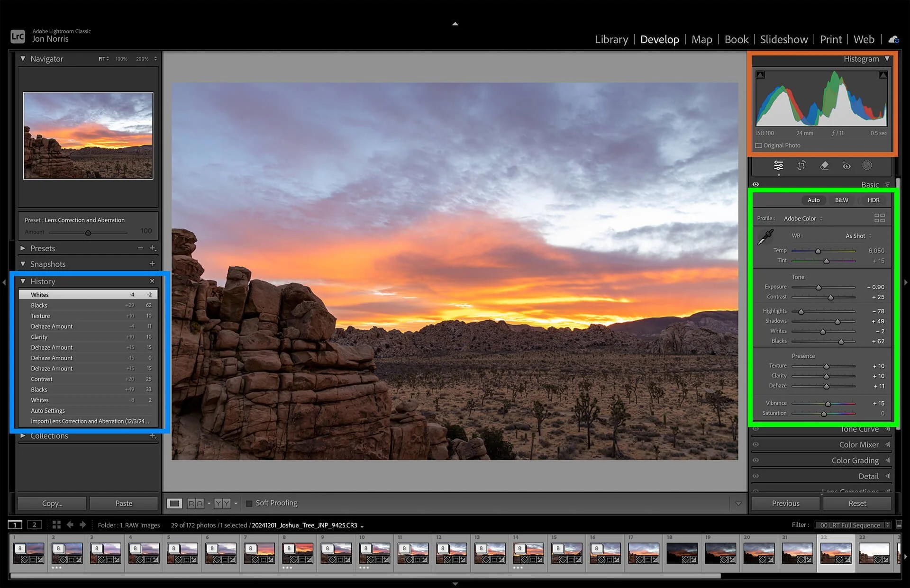The width and height of the screenshot is (910, 588).
Task: Open the Slideshow module
Action: pos(783,39)
